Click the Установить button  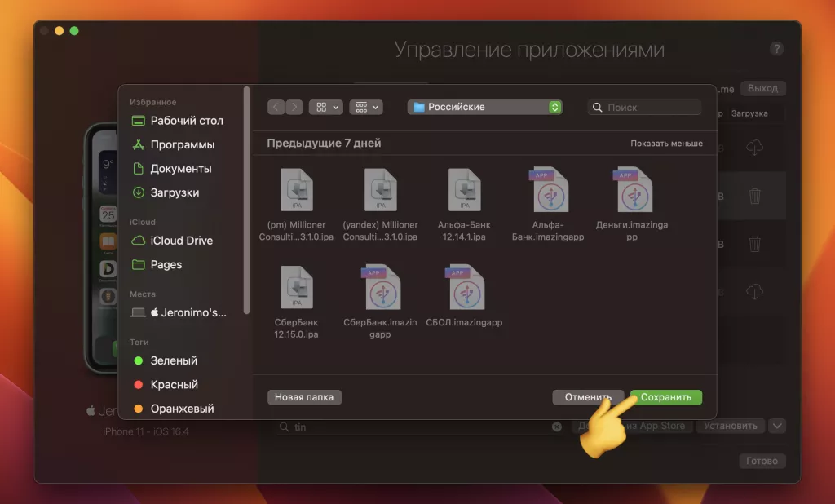point(730,426)
